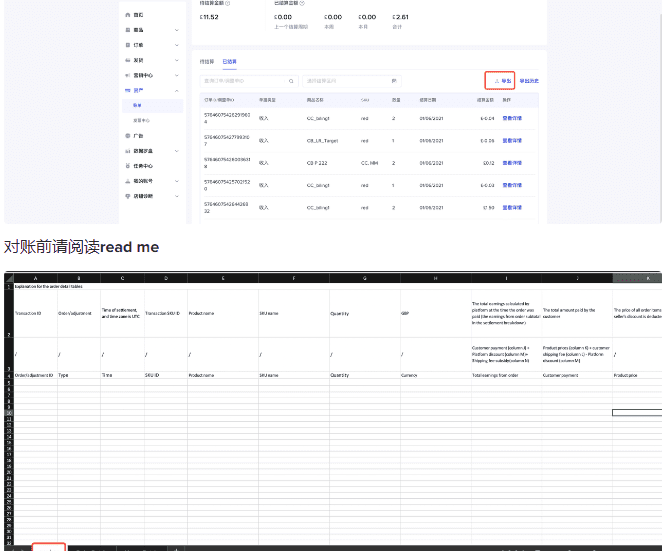Image resolution: width=665 pixels, height=551 pixels.
Task: Expand the 发货 shipping menu chevron
Action: [177, 60]
